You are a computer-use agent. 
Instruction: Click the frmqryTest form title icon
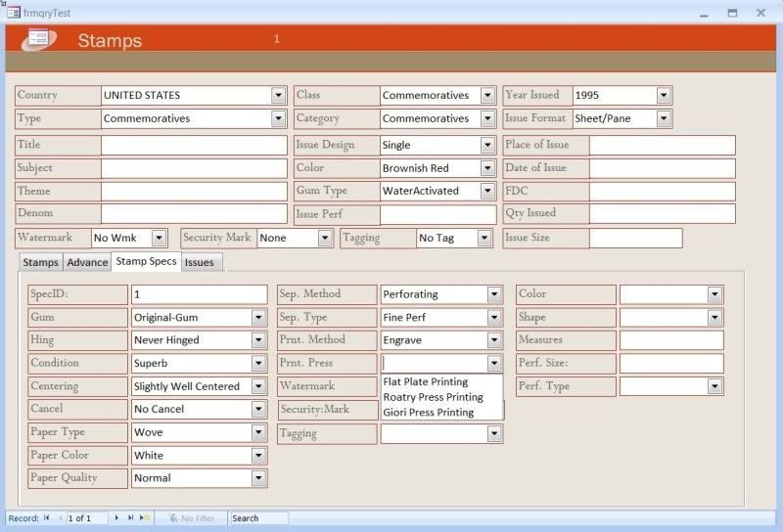pos(14,12)
